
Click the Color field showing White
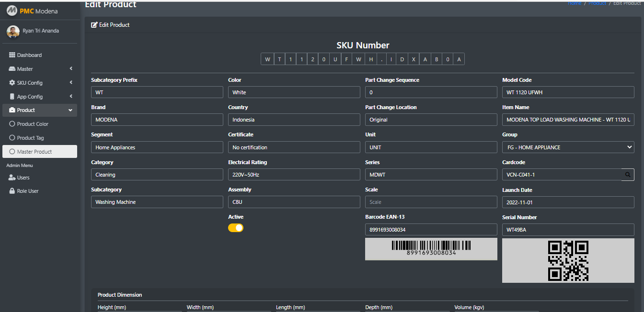point(294,92)
